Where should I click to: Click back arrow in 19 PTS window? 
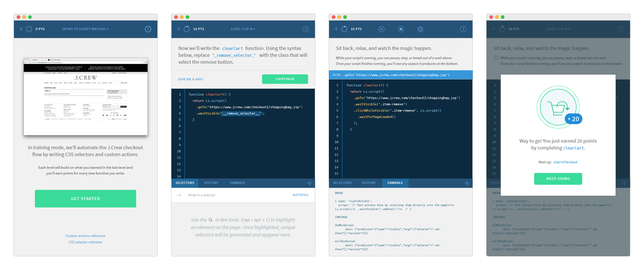click(494, 29)
